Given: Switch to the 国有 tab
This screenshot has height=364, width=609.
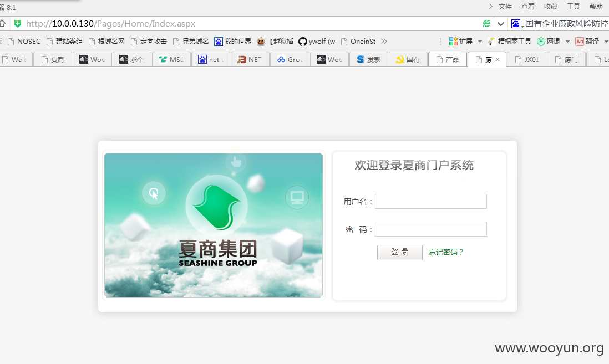Looking at the screenshot, I should pos(408,59).
